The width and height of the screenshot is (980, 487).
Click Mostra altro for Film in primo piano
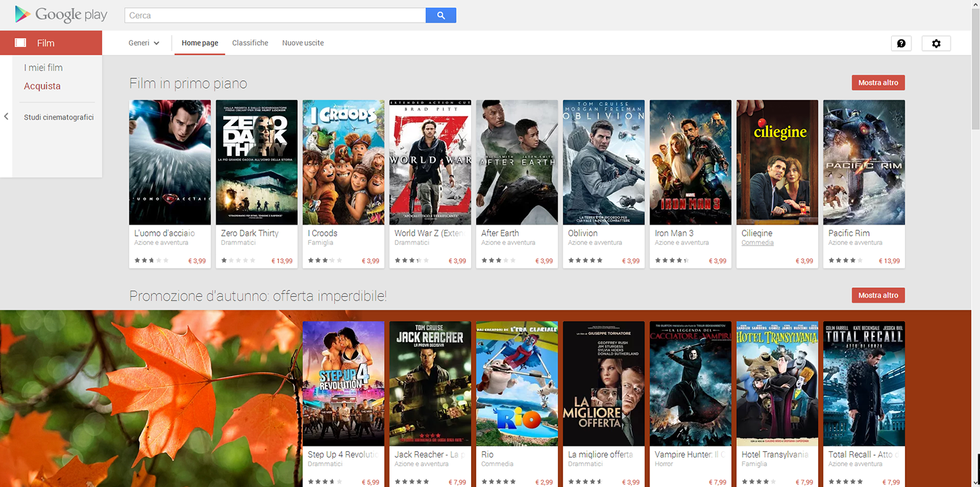coord(877,83)
